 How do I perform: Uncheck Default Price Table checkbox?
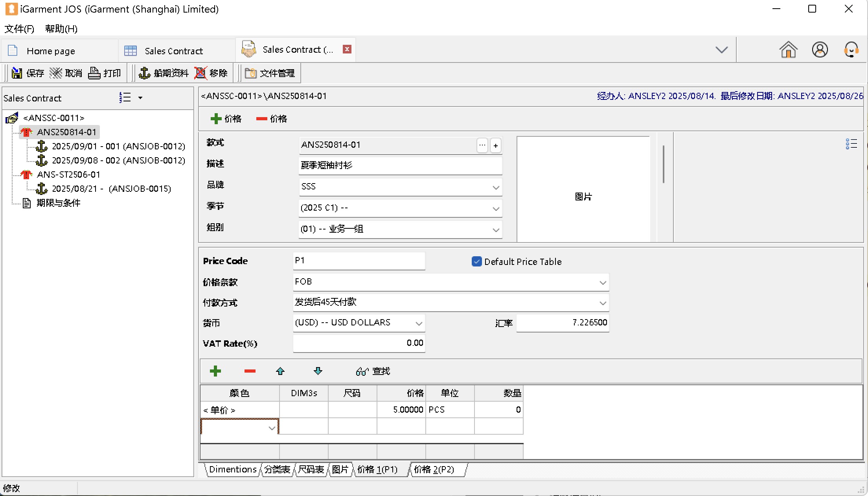(476, 261)
